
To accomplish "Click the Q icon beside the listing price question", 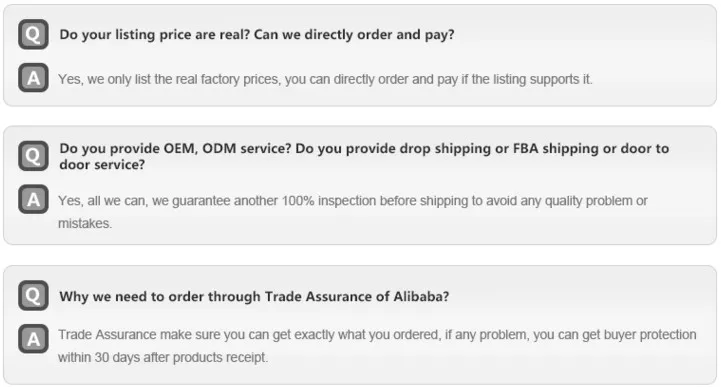I will (x=33, y=34).
